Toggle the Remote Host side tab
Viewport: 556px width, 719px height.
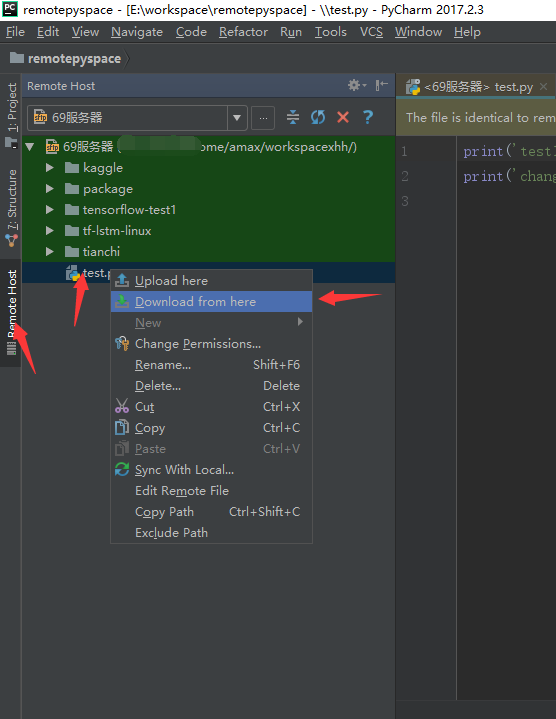point(11,312)
